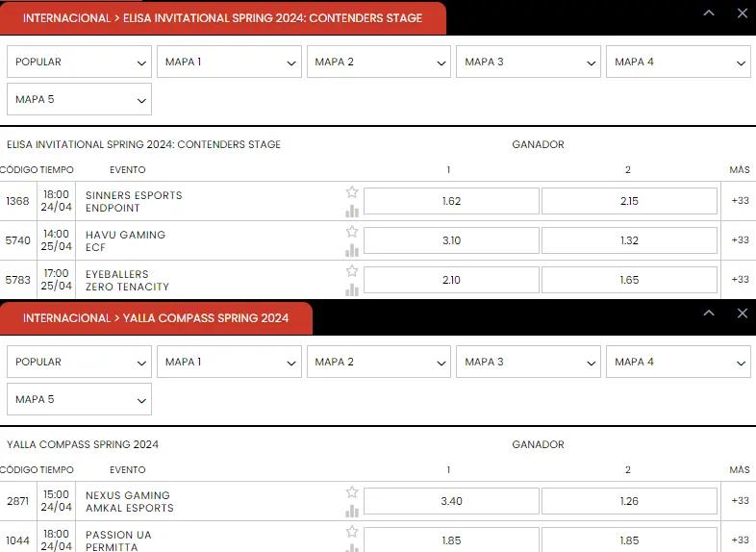Star the Havu Gaming vs ECF match
The height and width of the screenshot is (552, 756).
tap(352, 232)
